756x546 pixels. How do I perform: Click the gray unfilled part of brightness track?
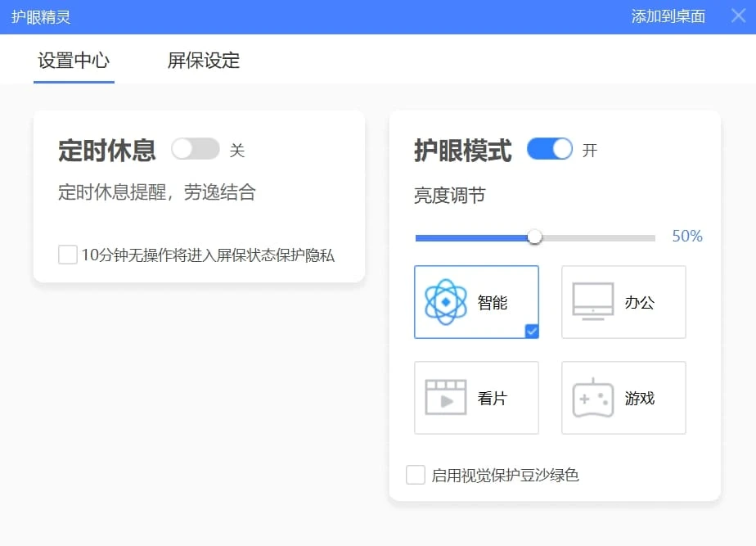(x=597, y=237)
